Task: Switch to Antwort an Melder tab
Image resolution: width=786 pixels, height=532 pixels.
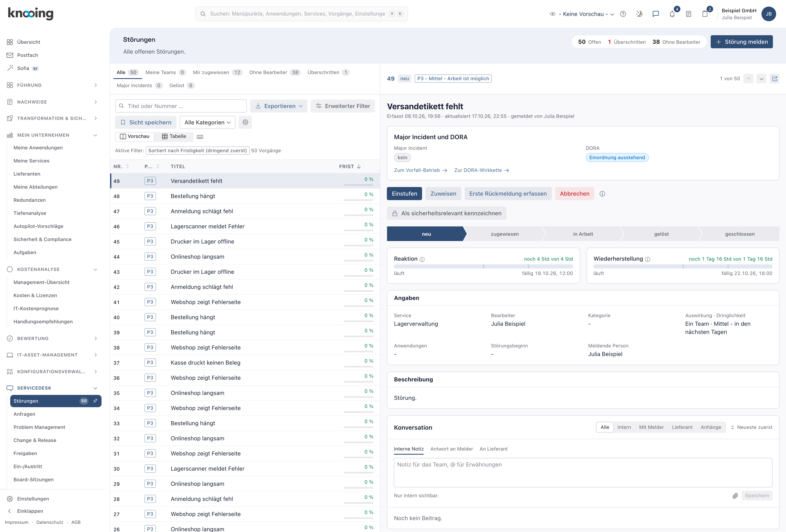Action: coord(452,449)
